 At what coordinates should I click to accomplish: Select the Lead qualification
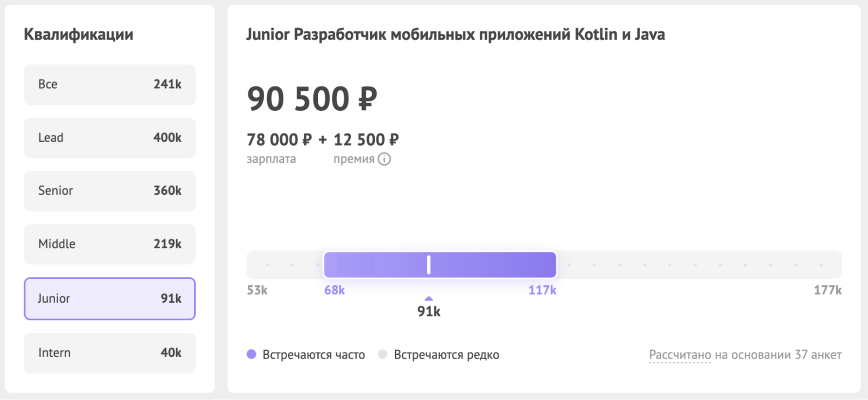click(109, 138)
